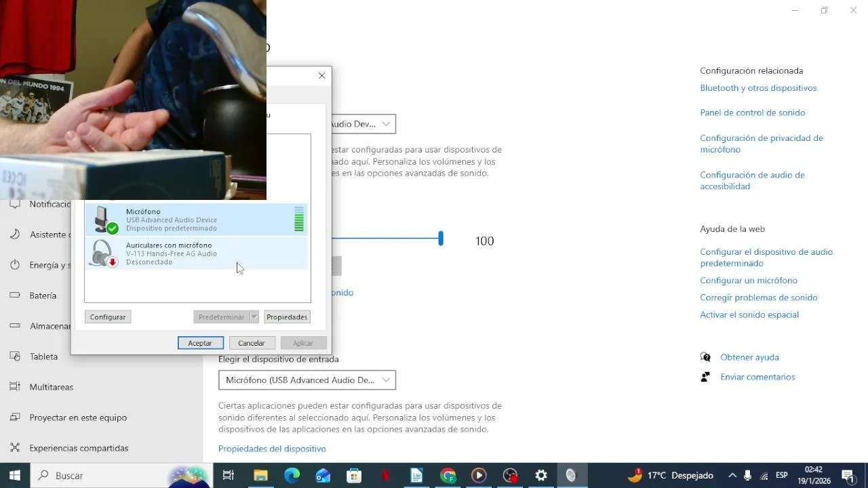Click the Proyectar en este equipo icon
The width and height of the screenshot is (868, 488).
point(15,418)
